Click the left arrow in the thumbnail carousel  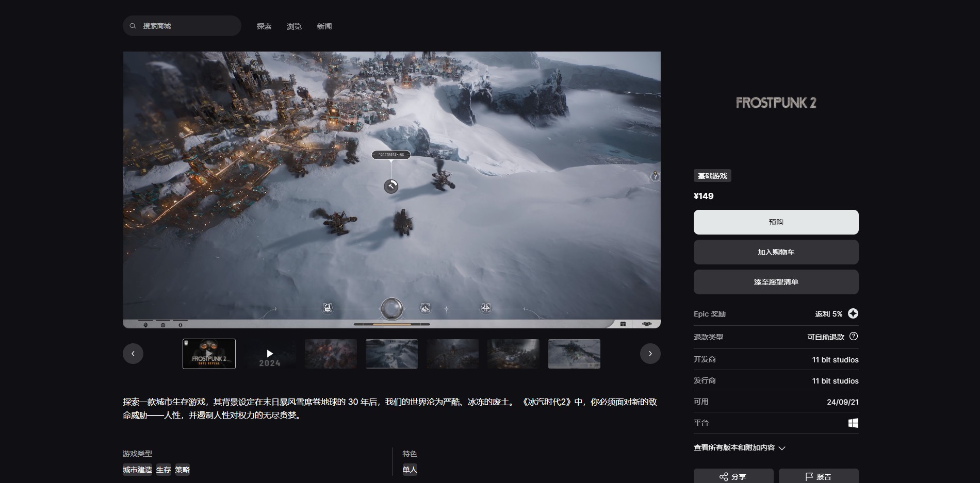134,354
